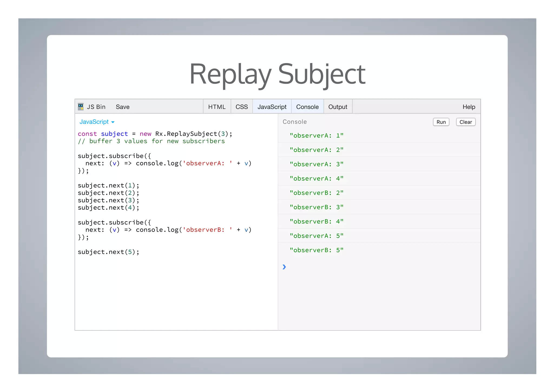Click the blue console prompt chevron
This screenshot has height=392, width=554.
pyautogui.click(x=284, y=267)
